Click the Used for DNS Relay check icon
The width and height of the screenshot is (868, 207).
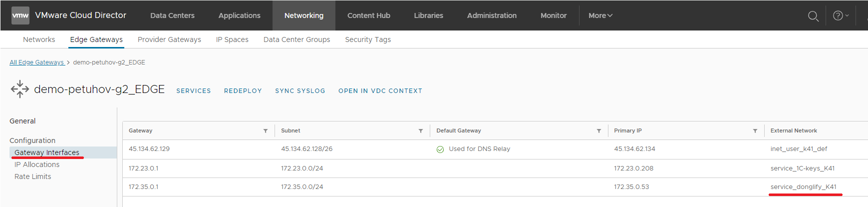click(x=440, y=149)
